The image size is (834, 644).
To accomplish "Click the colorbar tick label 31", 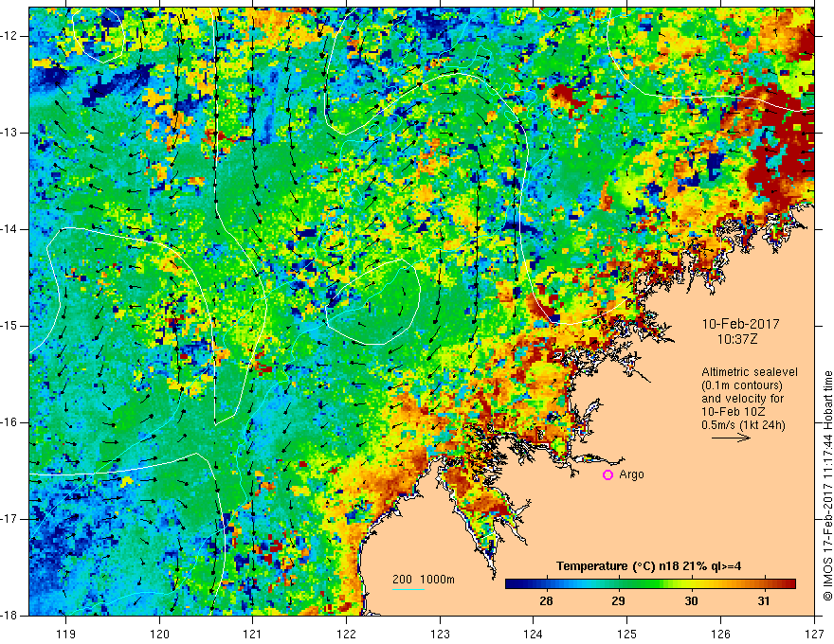I will click(x=764, y=601).
